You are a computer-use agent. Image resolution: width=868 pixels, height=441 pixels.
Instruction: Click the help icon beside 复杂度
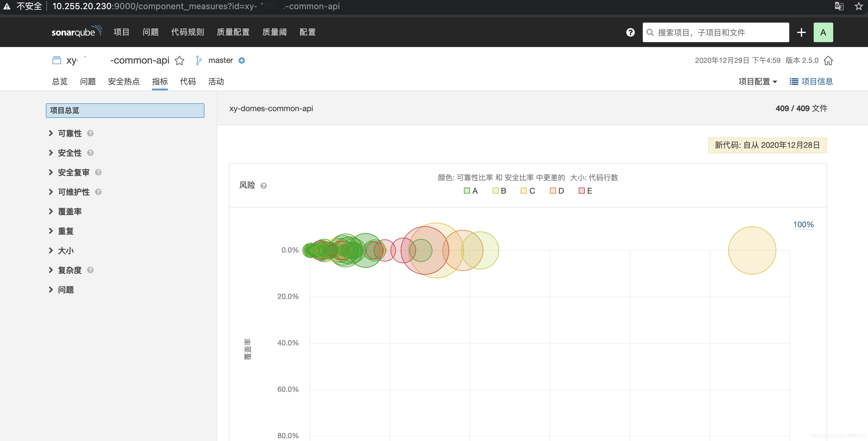[x=90, y=270]
